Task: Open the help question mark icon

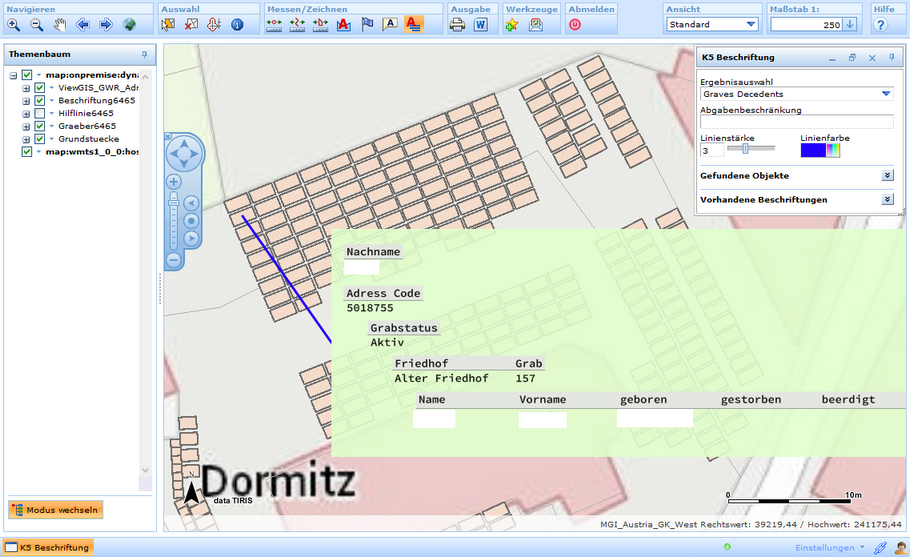Action: 880,25
